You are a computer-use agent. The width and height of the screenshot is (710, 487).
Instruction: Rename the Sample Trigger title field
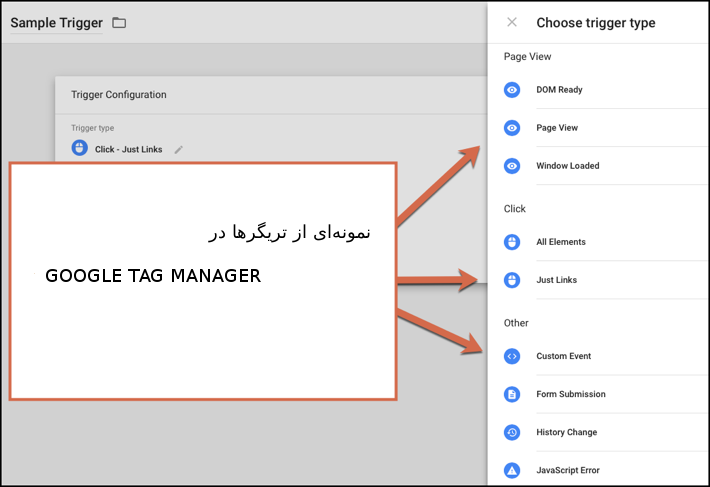[57, 23]
